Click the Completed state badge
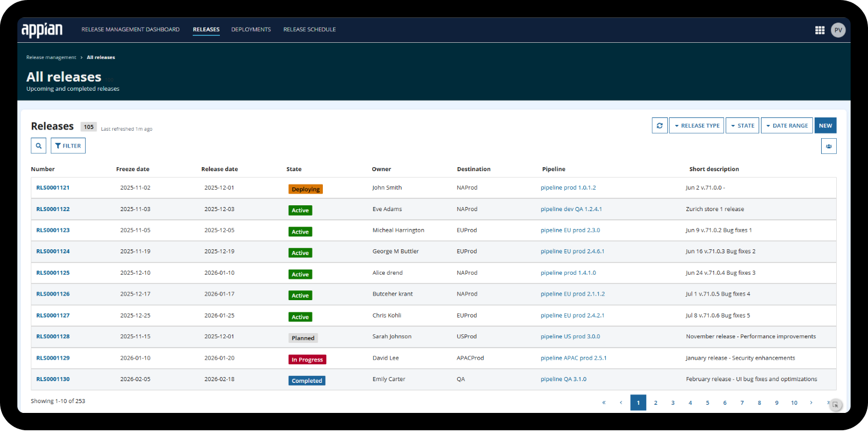This screenshot has width=868, height=432. [307, 381]
